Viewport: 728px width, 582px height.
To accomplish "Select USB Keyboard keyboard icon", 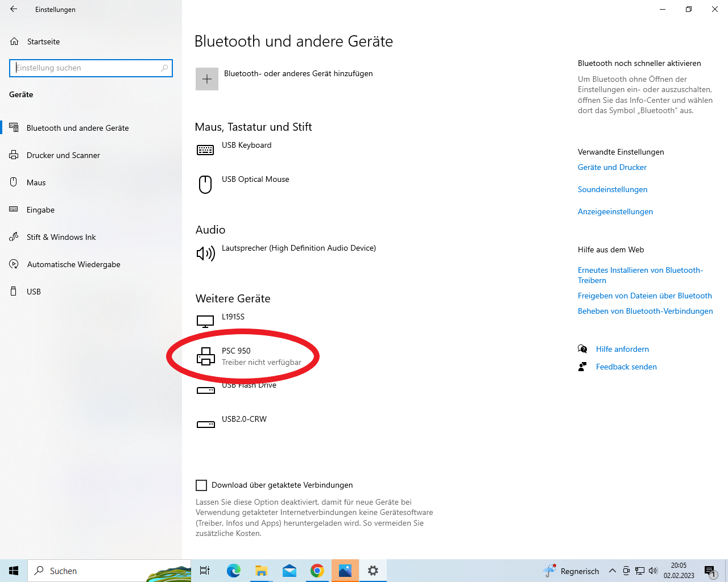I will (205, 150).
